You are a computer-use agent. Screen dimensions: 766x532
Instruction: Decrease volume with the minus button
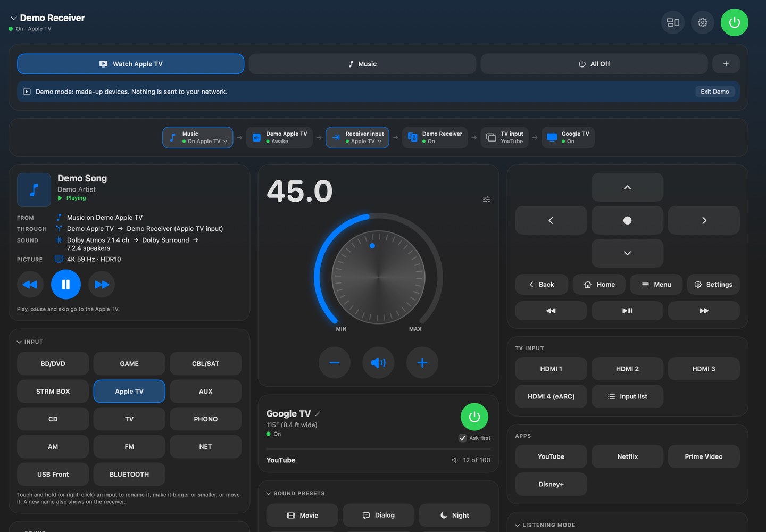point(335,363)
